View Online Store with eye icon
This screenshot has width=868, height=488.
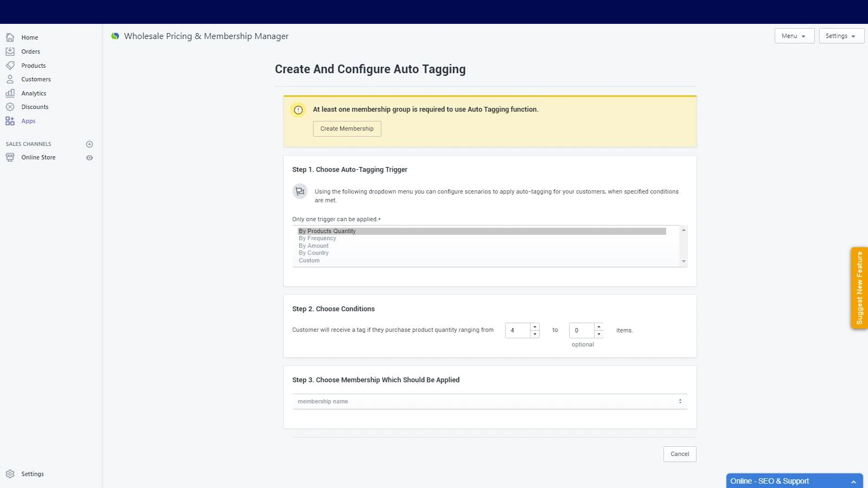click(x=90, y=158)
